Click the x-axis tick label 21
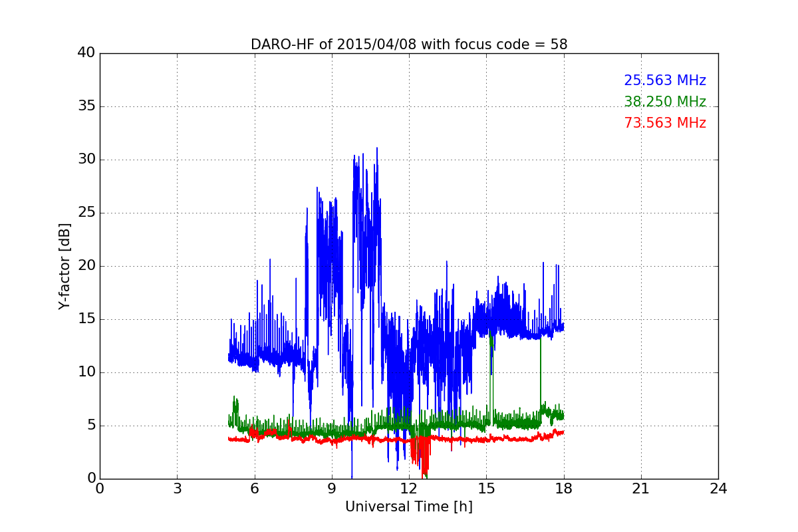The width and height of the screenshot is (798, 532). point(641,489)
